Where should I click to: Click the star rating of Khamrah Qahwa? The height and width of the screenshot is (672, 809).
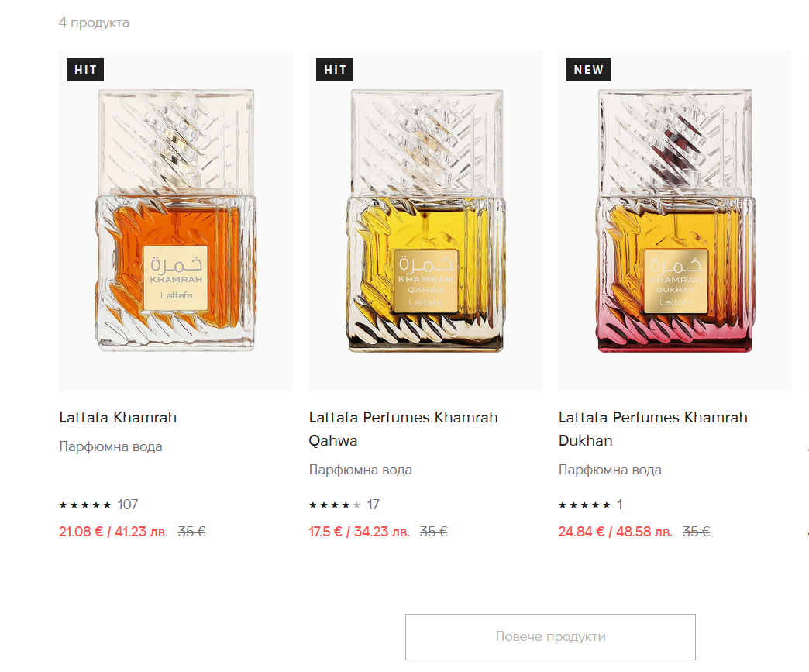(335, 505)
